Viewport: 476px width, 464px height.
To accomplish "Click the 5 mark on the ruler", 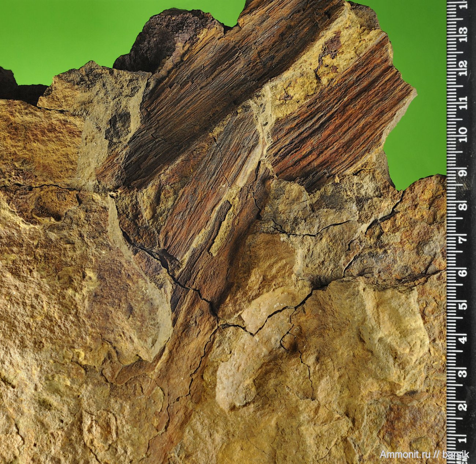I will coord(463,305).
